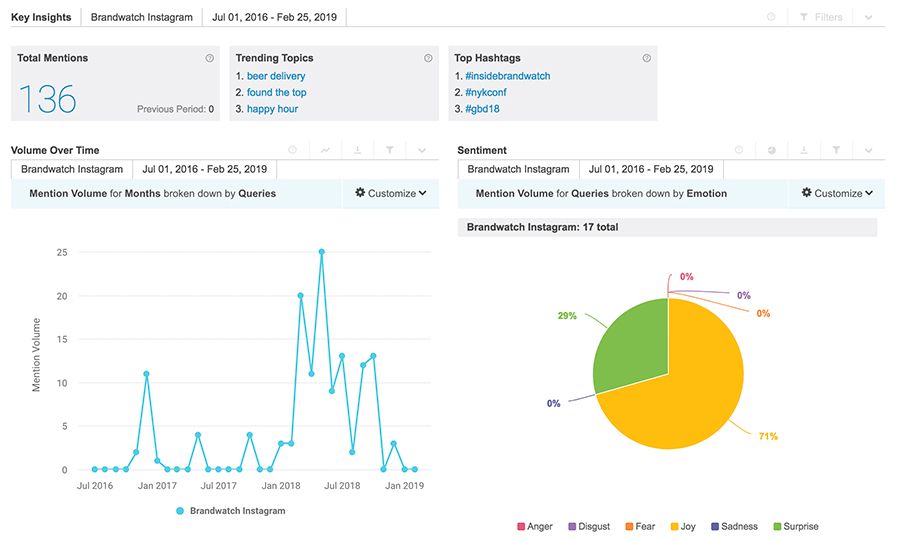Click the help icon in Total Mentions card
This screenshot has width=900, height=541.
pos(210,59)
